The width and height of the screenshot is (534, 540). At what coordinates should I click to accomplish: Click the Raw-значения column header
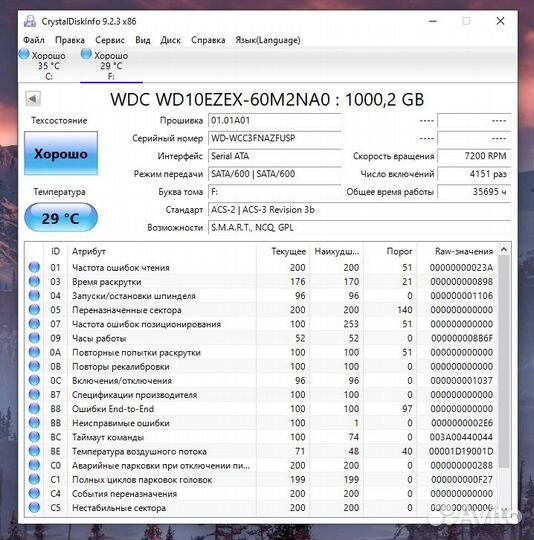point(457,251)
